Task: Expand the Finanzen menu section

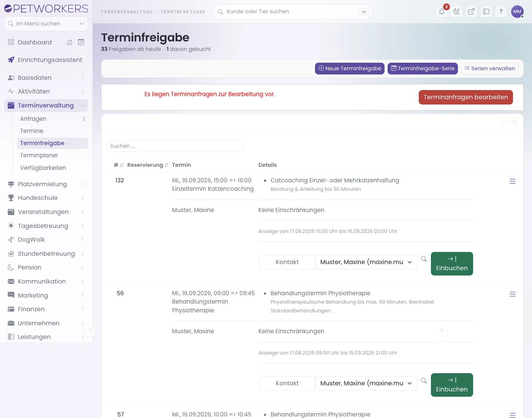Action: pos(46,309)
